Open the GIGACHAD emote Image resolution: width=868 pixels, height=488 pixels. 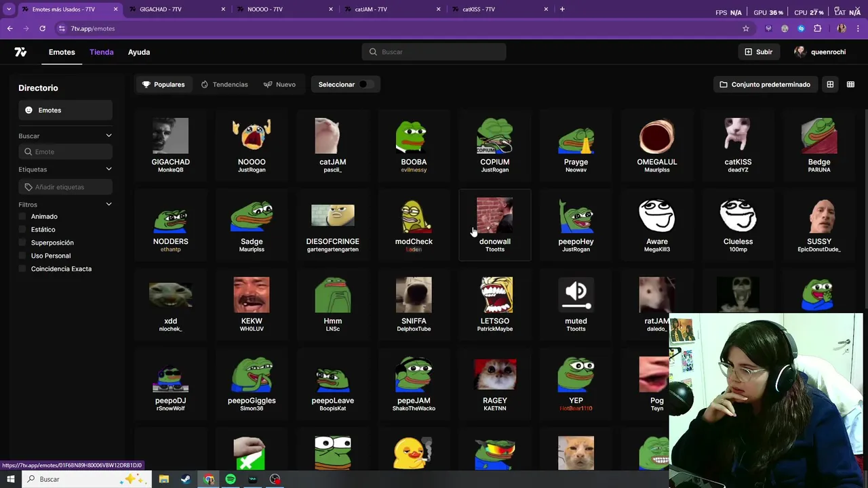click(x=170, y=145)
